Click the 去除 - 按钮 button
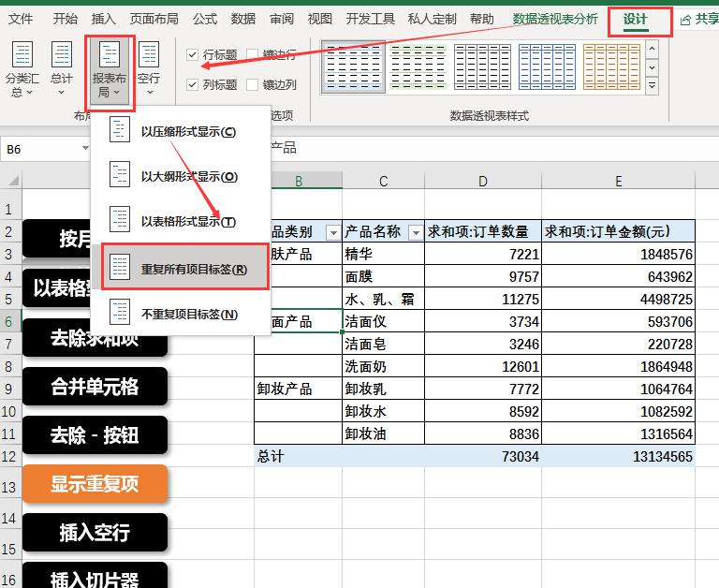This screenshot has height=588, width=719. tap(95, 434)
